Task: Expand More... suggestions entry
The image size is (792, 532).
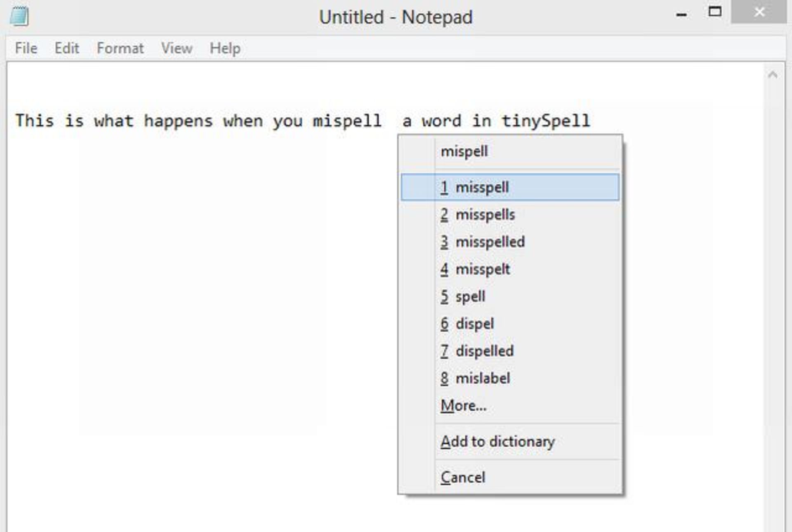Action: click(464, 406)
